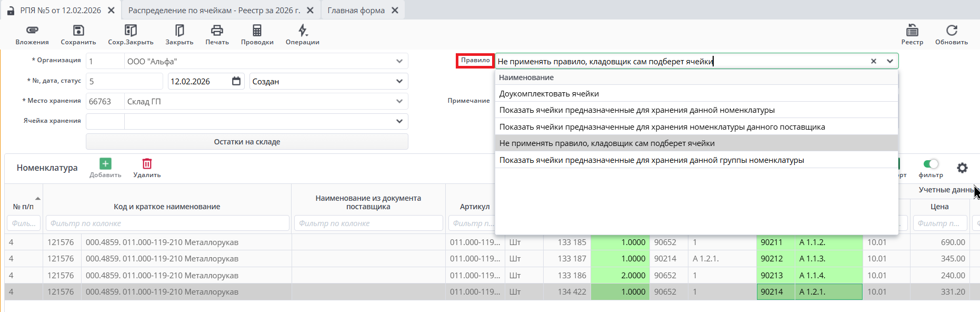Open the Реестр registry icon
Image resolution: width=980 pixels, height=312 pixels.
pyautogui.click(x=912, y=31)
